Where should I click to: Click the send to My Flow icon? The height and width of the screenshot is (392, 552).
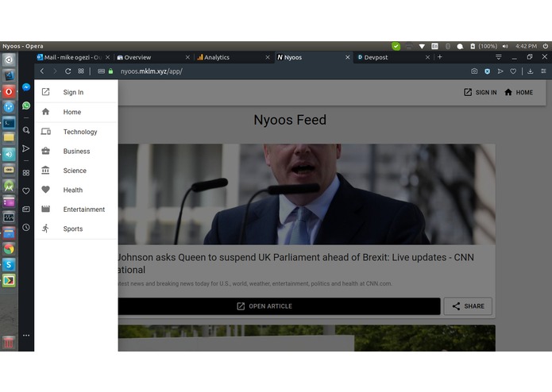coord(500,71)
